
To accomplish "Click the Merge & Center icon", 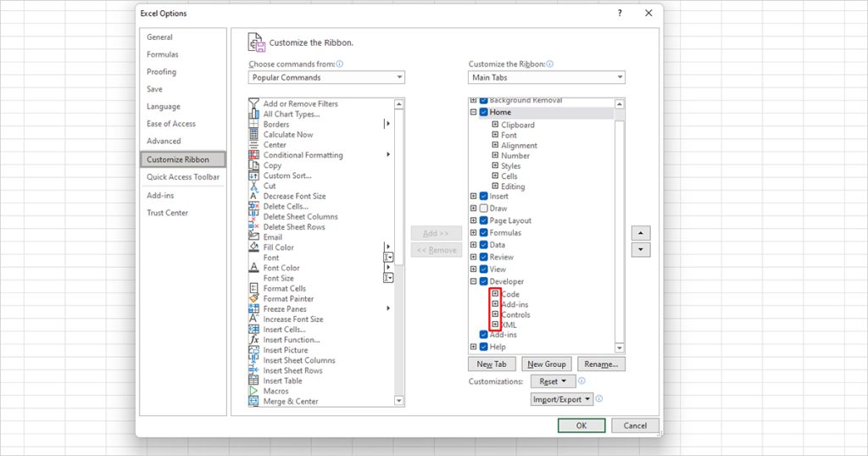I will point(253,401).
